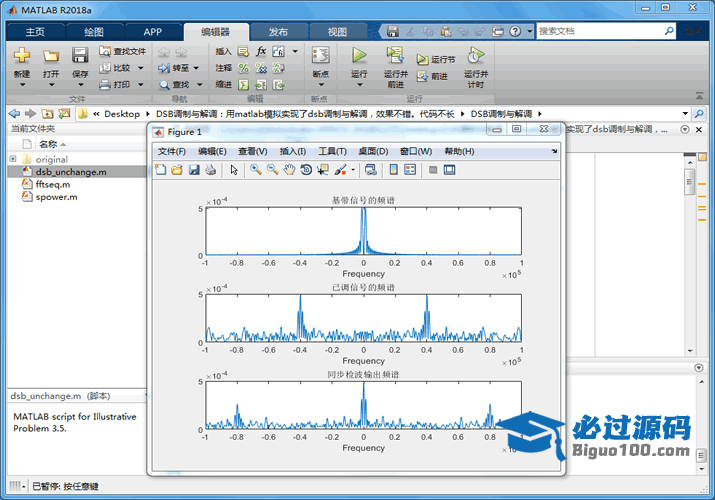Open Figure Tools (工具) menu
715x500 pixels.
click(x=332, y=151)
